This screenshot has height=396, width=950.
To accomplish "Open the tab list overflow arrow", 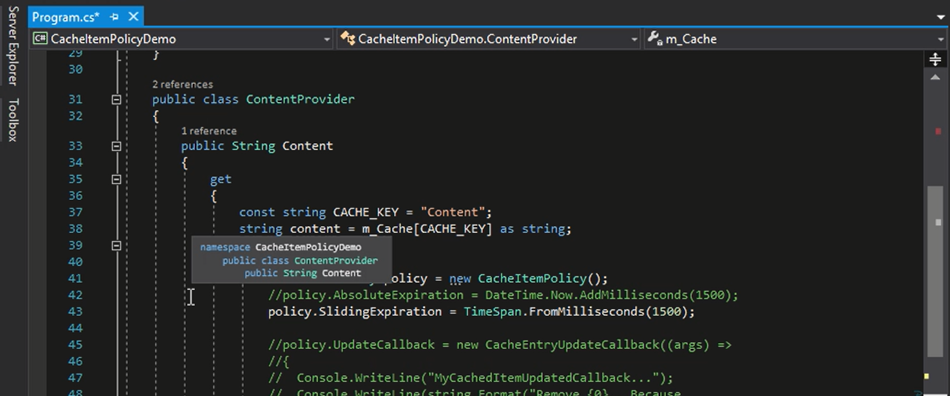I will coord(940,18).
